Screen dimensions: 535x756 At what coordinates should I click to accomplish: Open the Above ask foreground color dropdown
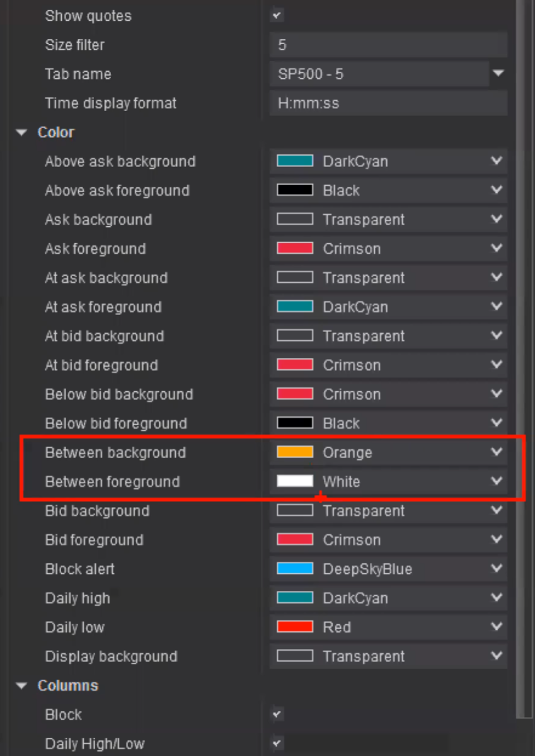[497, 190]
